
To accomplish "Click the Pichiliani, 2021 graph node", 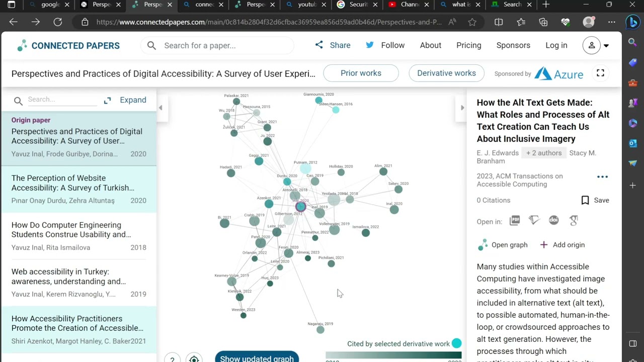I will [331, 263].
